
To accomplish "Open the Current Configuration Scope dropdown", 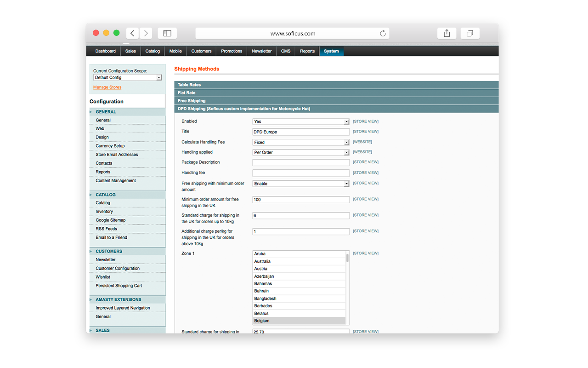I will (x=128, y=78).
